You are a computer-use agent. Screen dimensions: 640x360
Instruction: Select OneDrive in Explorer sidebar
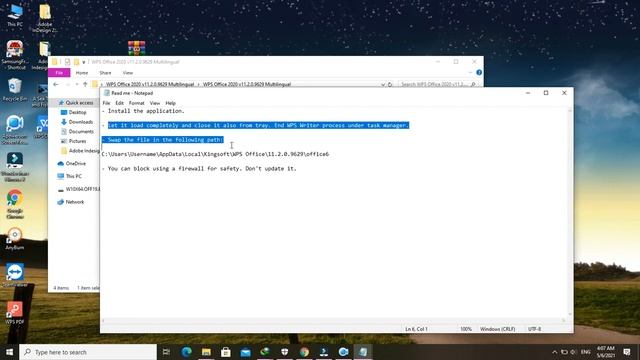(72, 163)
